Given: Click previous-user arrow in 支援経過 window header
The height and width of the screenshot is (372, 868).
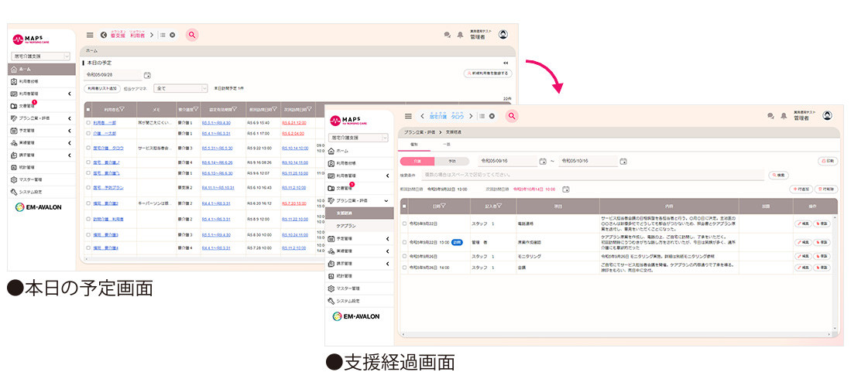Looking at the screenshot, I should (422, 116).
